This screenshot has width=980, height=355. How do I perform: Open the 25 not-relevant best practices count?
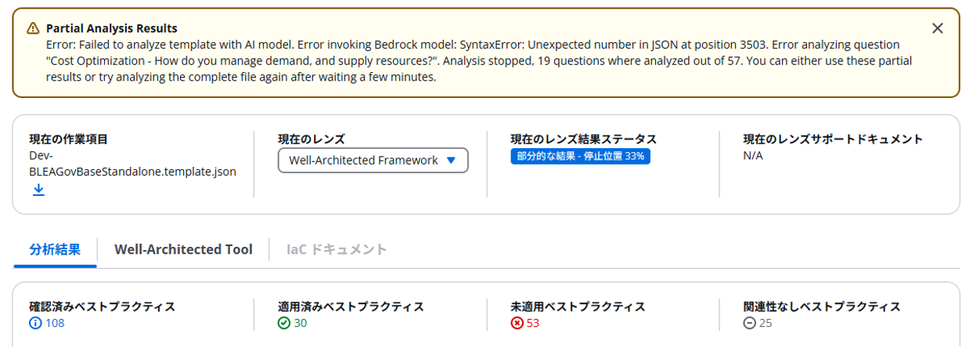[766, 323]
